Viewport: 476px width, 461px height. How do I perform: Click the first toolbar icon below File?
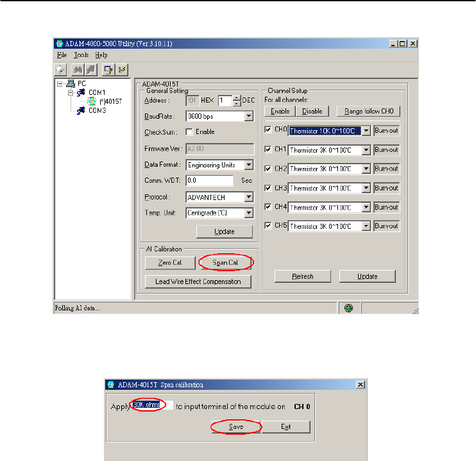[60, 70]
